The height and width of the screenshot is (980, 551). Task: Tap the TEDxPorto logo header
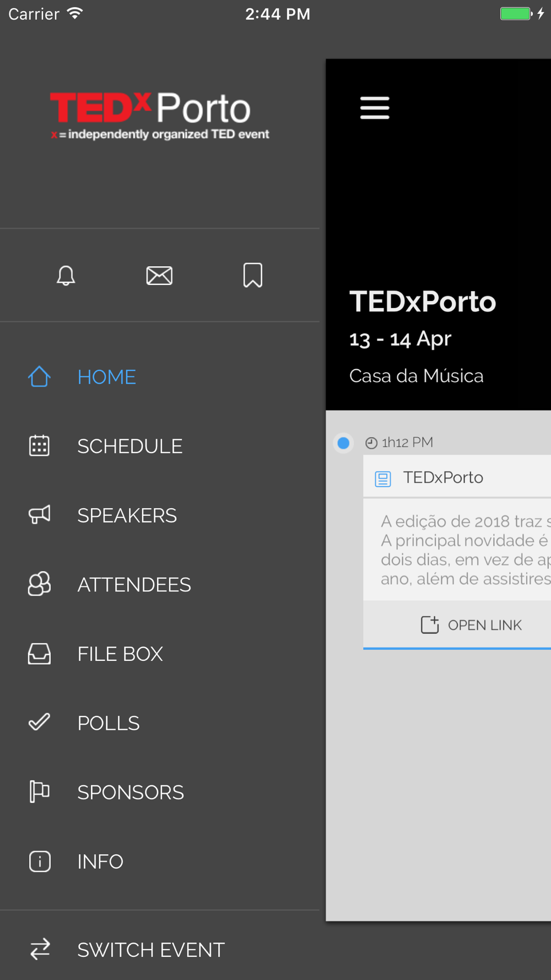159,116
